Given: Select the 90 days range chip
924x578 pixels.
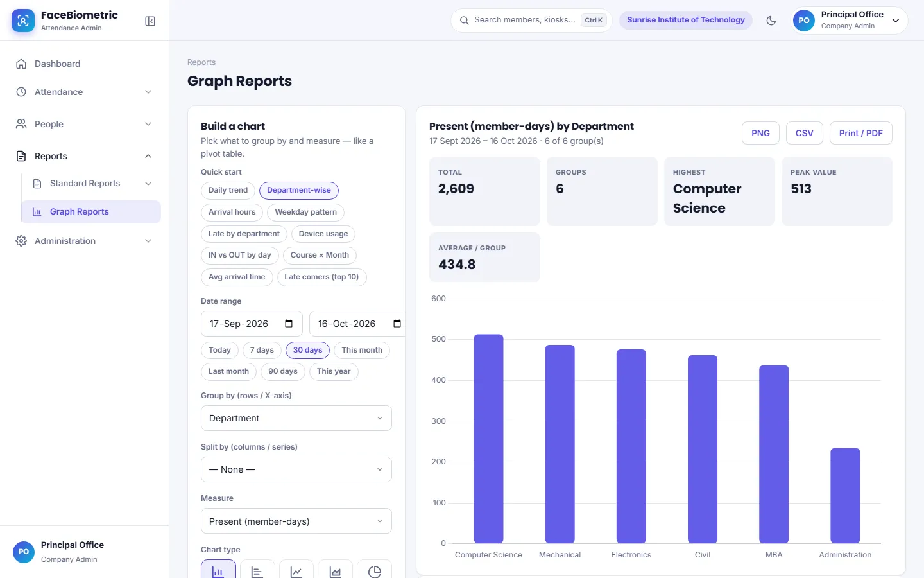Looking at the screenshot, I should click(283, 371).
